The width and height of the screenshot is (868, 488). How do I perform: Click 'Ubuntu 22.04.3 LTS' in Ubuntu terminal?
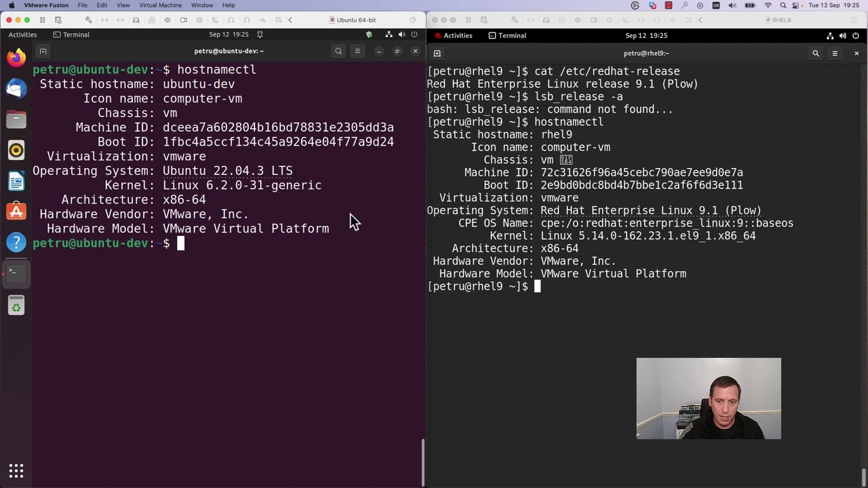228,171
